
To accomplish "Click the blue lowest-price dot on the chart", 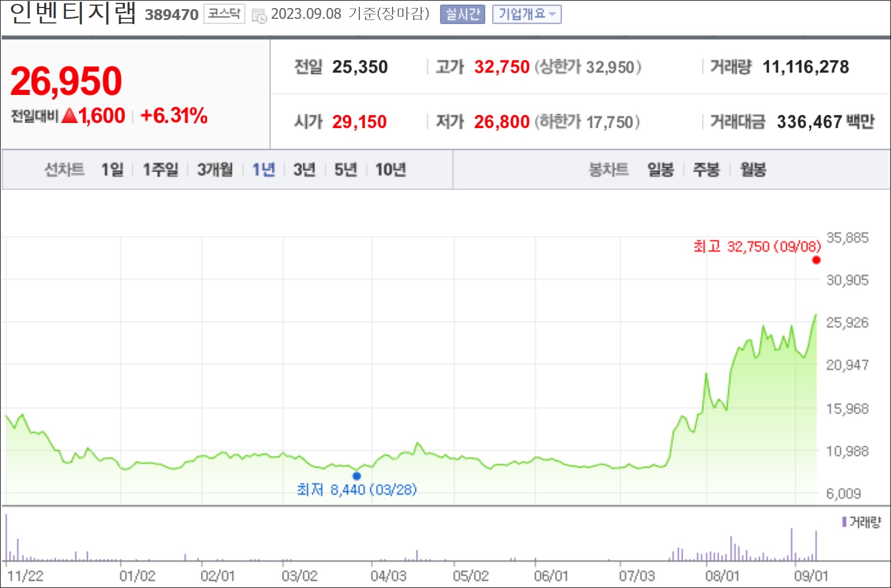I will click(x=357, y=476).
